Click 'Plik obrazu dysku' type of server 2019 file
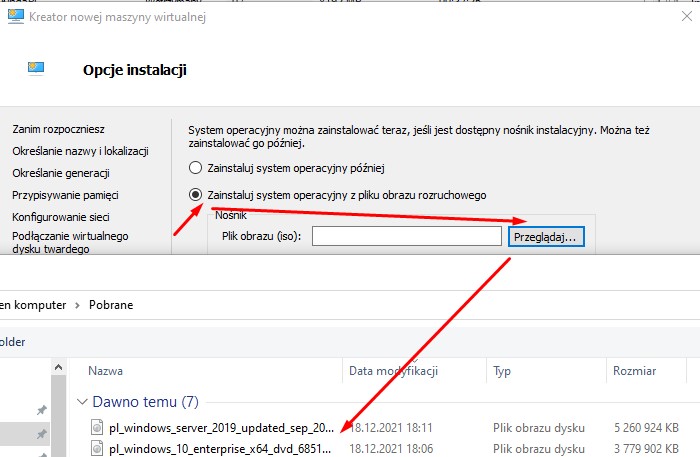 (539, 428)
